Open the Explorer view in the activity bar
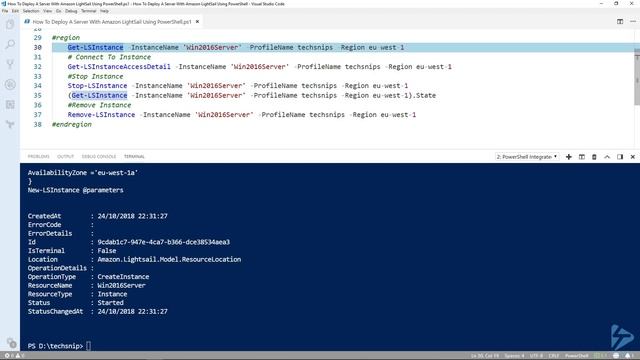This screenshot has height=360, width=640. coord(10,24)
